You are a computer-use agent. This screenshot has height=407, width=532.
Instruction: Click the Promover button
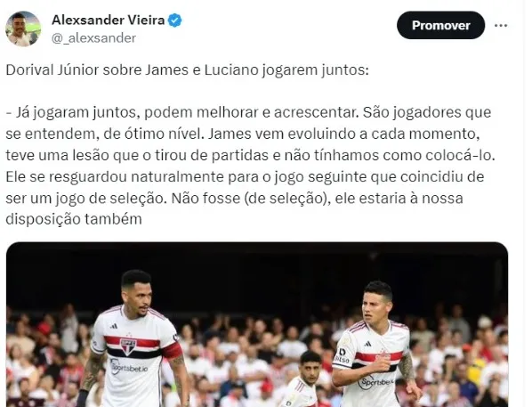[440, 25]
